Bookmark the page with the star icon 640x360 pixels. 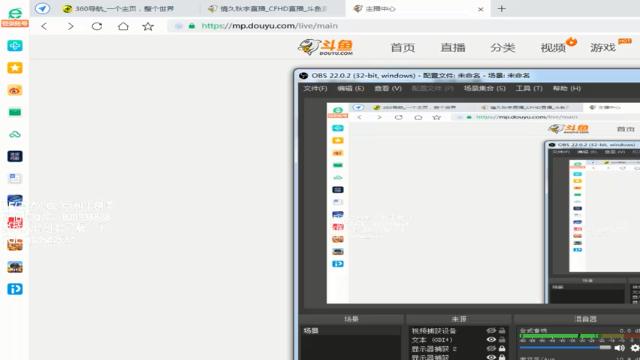coord(148,26)
